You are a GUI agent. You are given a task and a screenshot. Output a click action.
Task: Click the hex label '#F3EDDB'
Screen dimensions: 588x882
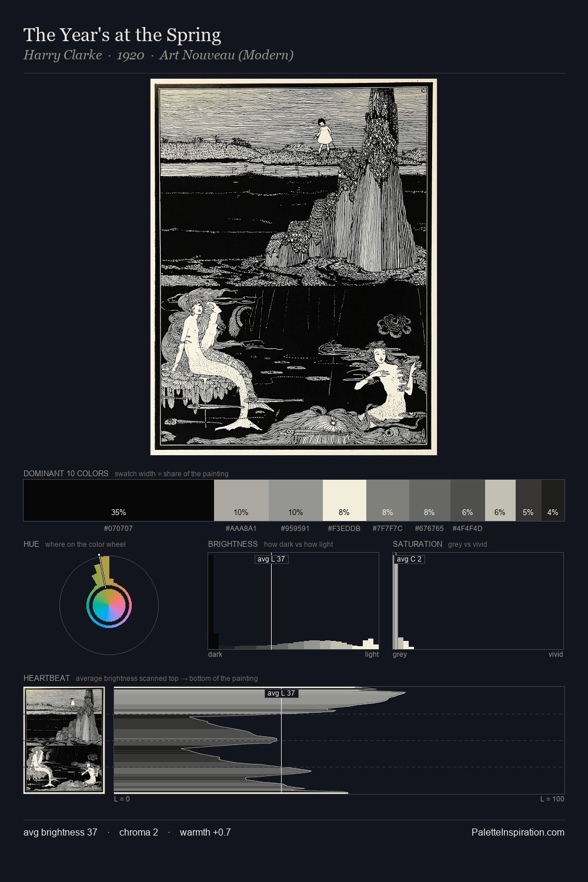point(344,529)
